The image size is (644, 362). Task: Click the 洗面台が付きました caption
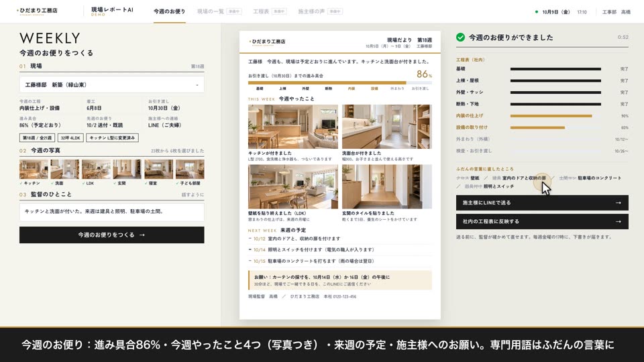tap(362, 153)
